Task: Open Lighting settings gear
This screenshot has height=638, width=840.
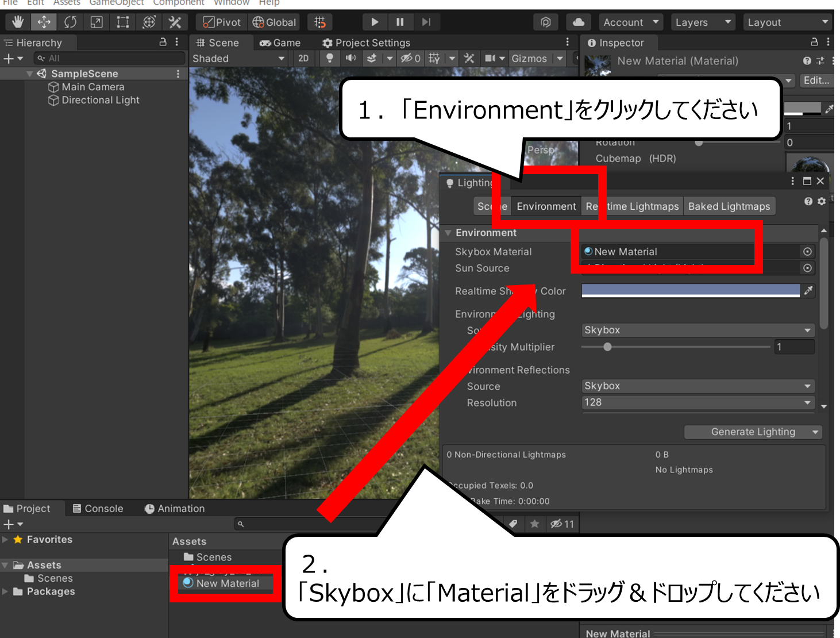Action: click(822, 201)
